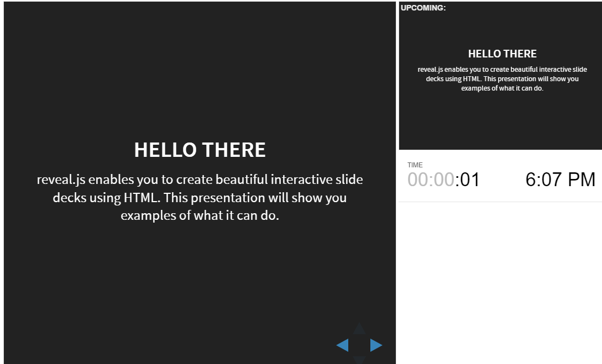Viewport: 602px width, 364px height.
Task: Click the main slide's reveal.js description paragraph
Action: [x=200, y=197]
